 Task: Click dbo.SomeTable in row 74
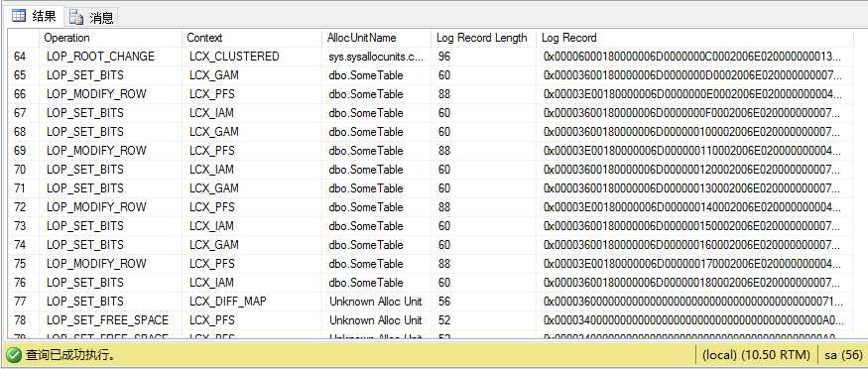(366, 245)
